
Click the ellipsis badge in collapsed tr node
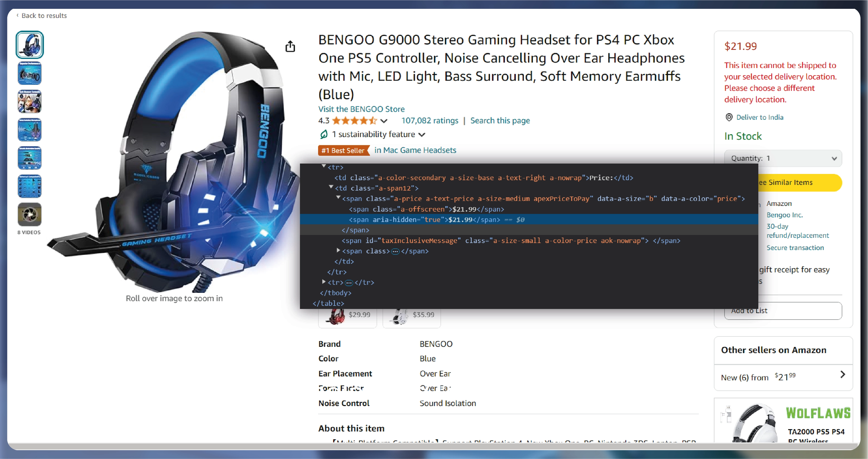point(349,283)
